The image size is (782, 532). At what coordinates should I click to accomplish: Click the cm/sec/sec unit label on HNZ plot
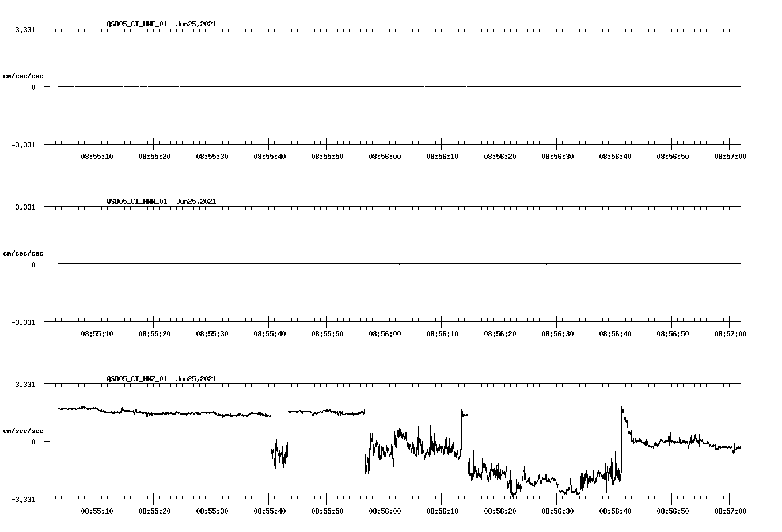click(23, 431)
